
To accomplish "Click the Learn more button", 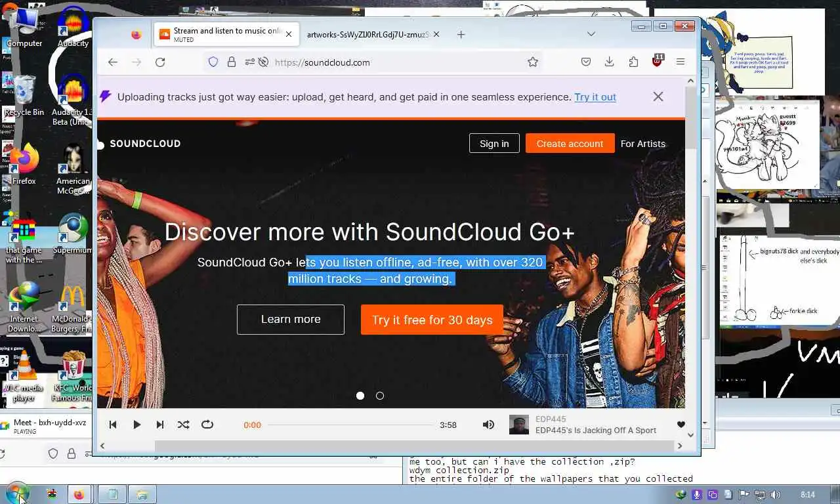I will tap(291, 320).
